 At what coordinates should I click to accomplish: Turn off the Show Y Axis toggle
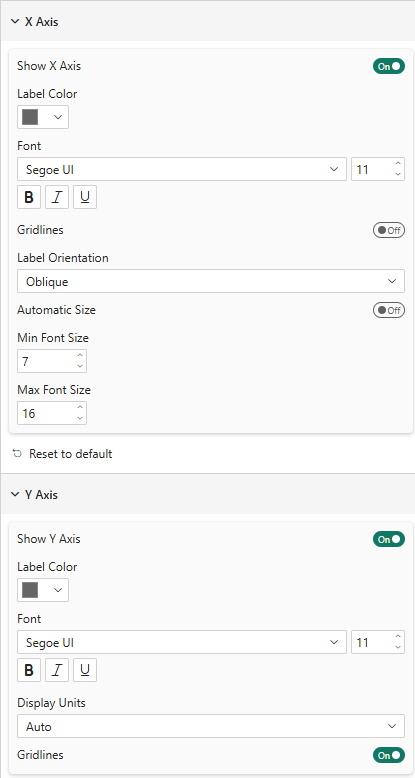pos(389,539)
